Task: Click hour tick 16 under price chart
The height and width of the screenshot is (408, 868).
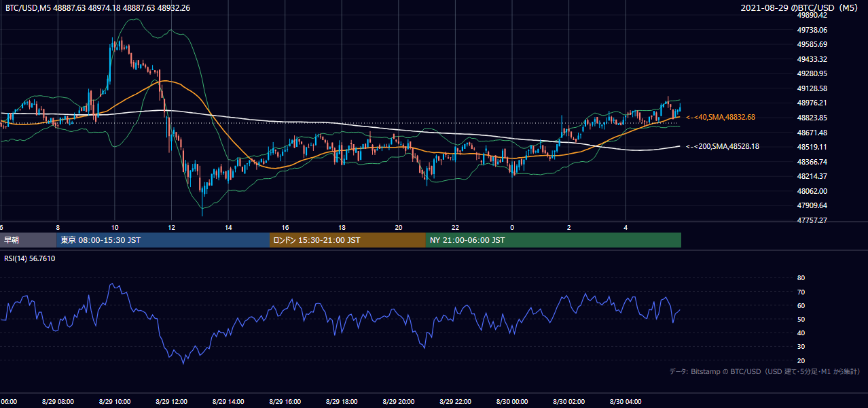Action: click(x=285, y=228)
